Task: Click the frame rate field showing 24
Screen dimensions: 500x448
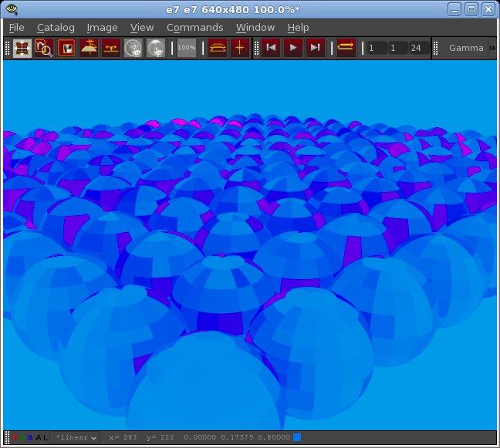Action: 419,48
